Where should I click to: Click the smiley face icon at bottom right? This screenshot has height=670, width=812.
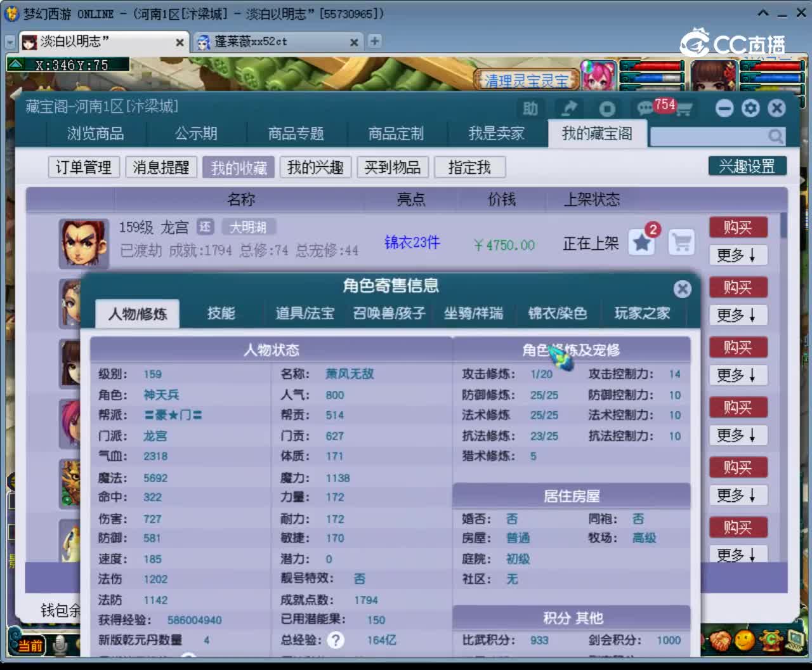pyautogui.click(x=745, y=640)
